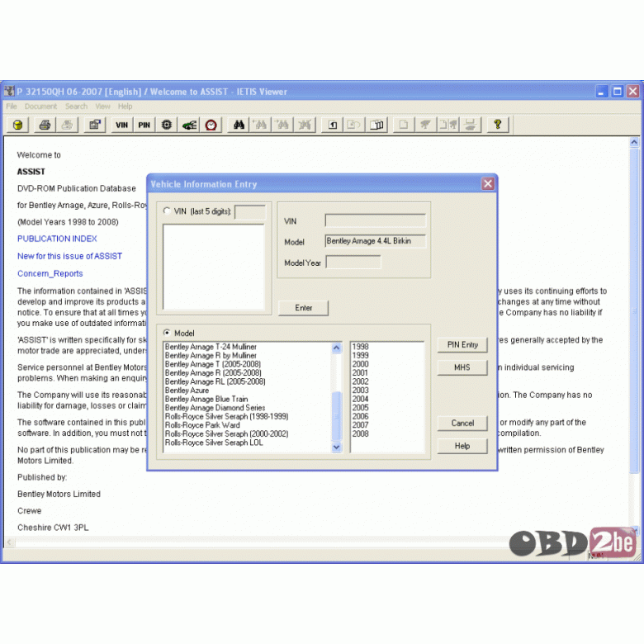Select Bentley Arnage T (2005-2008)
The image size is (644, 644).
(213, 364)
